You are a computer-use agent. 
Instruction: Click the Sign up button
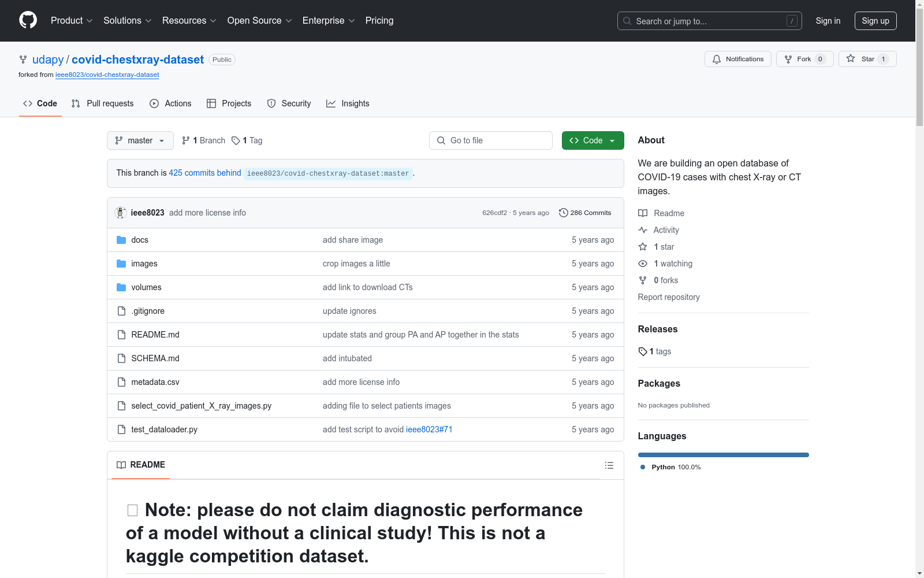(875, 21)
